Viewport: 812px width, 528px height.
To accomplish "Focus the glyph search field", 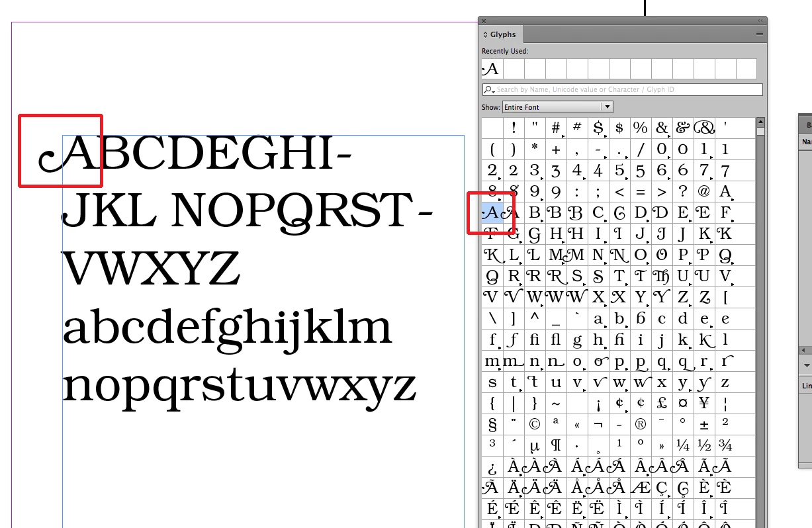I will point(622,89).
